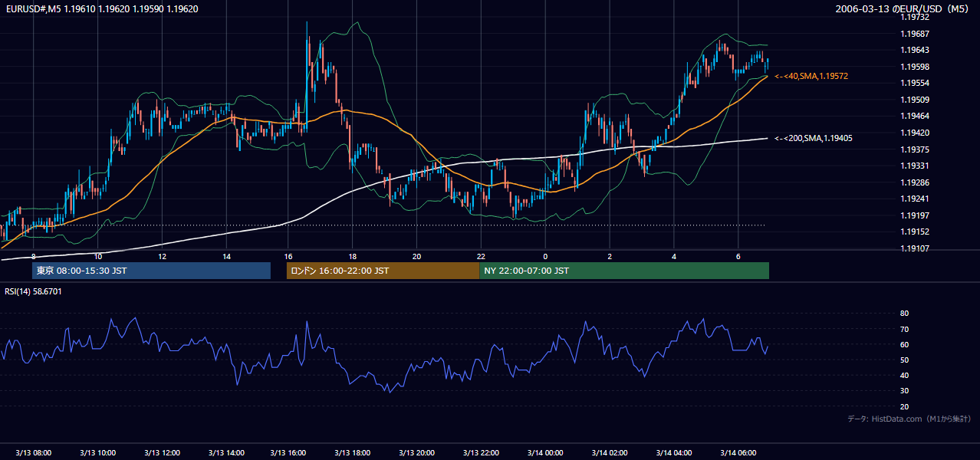Click the 3/13 12:00 date label
This screenshot has height=460, width=980.
pyautogui.click(x=162, y=453)
